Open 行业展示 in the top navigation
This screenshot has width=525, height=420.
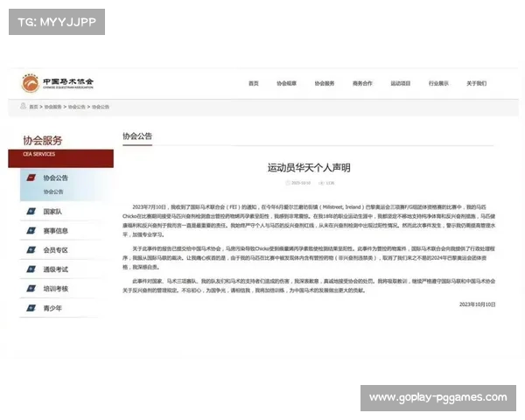pos(438,83)
